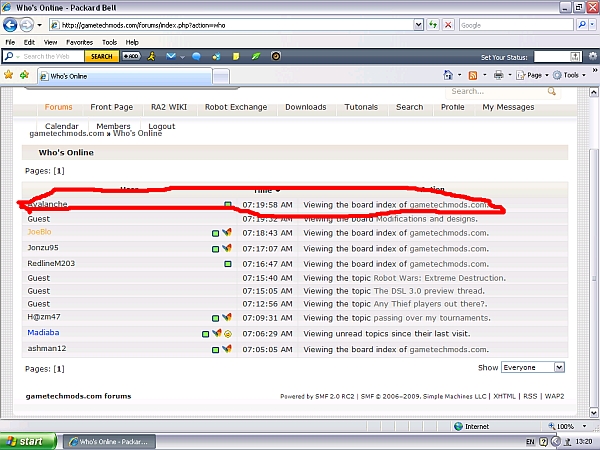Open the Messenger buddy icon in toolbar
The image size is (600, 450).
pos(151,56)
